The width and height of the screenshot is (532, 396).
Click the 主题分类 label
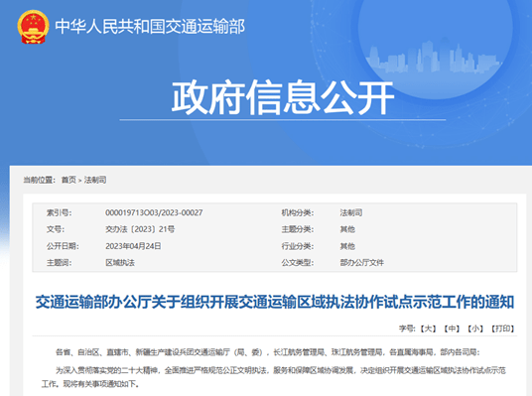(x=298, y=229)
